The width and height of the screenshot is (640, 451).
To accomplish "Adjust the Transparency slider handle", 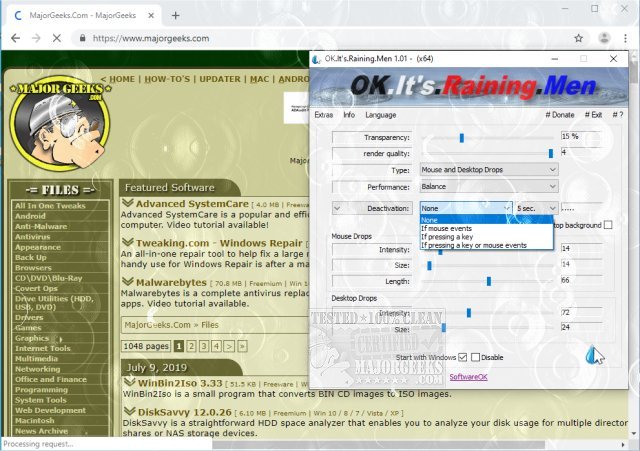I will pyautogui.click(x=461, y=136).
